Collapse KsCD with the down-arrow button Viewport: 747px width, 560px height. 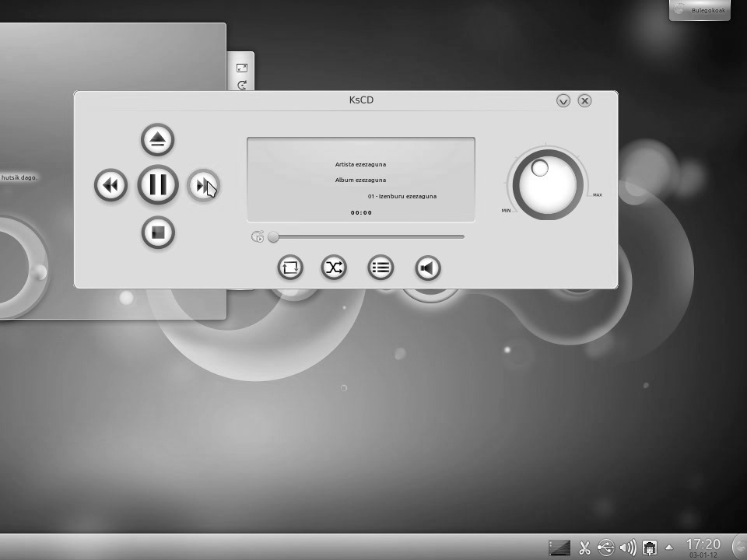point(563,100)
